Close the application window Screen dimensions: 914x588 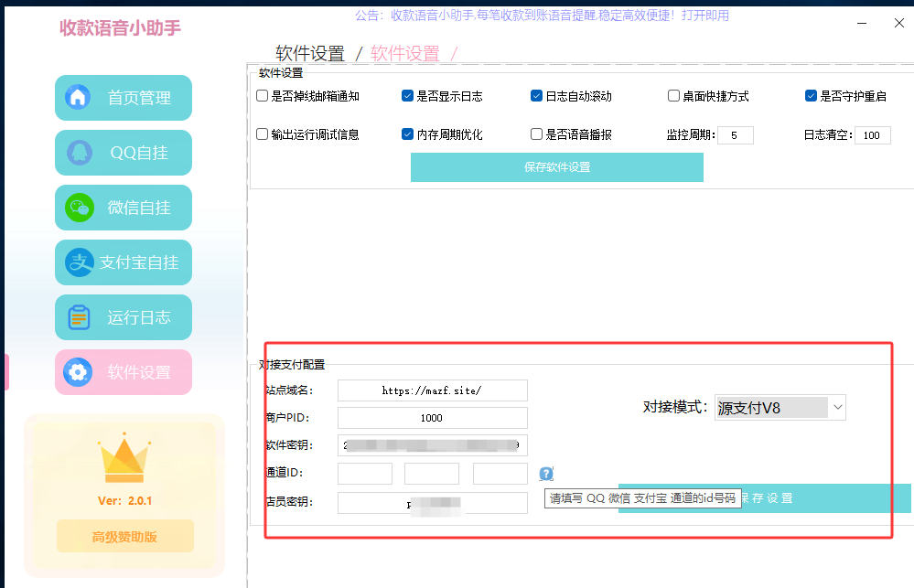[898, 23]
